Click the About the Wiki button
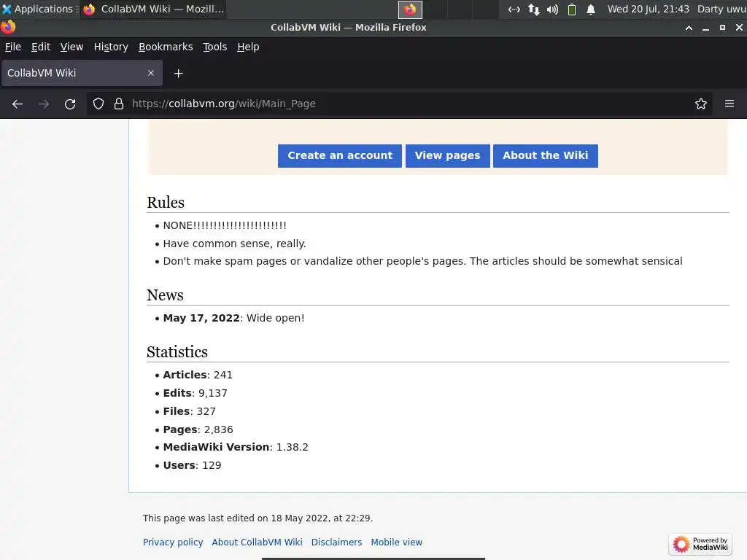This screenshot has width=747, height=560. pos(546,156)
